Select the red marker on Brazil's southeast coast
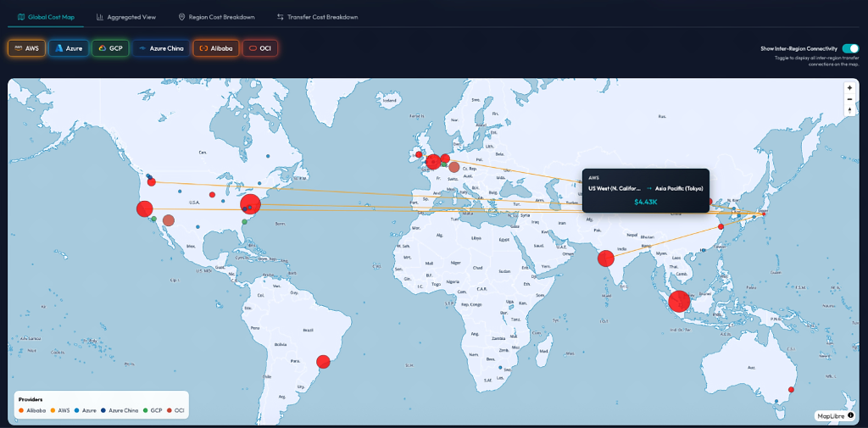Screen dimensions: 868x428 tap(323, 362)
